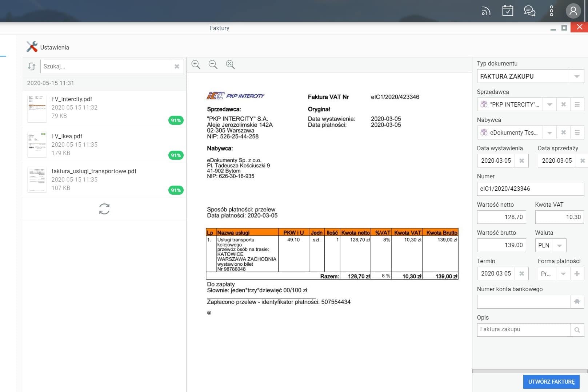The width and height of the screenshot is (588, 392).
Task: Click the Wartość brutto field
Action: pyautogui.click(x=501, y=245)
